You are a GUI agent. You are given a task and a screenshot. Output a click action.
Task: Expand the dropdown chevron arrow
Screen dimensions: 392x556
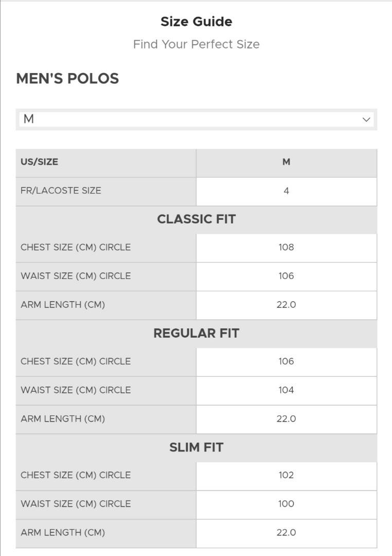click(366, 119)
